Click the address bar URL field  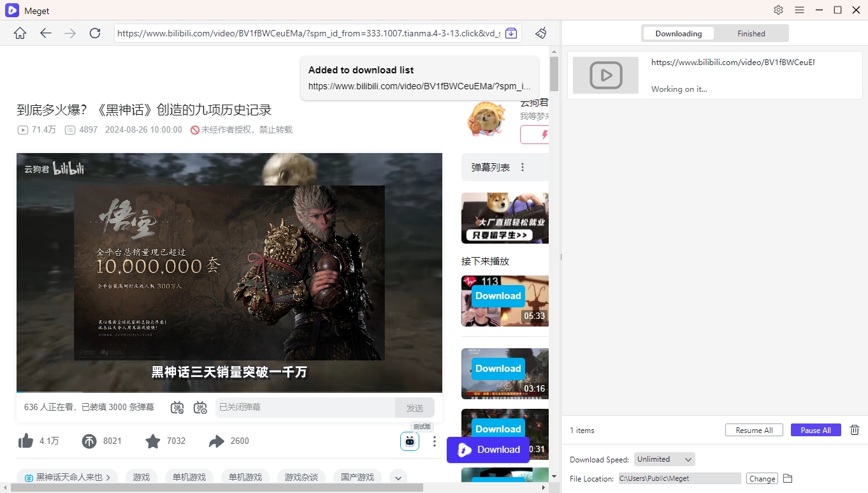tap(308, 33)
